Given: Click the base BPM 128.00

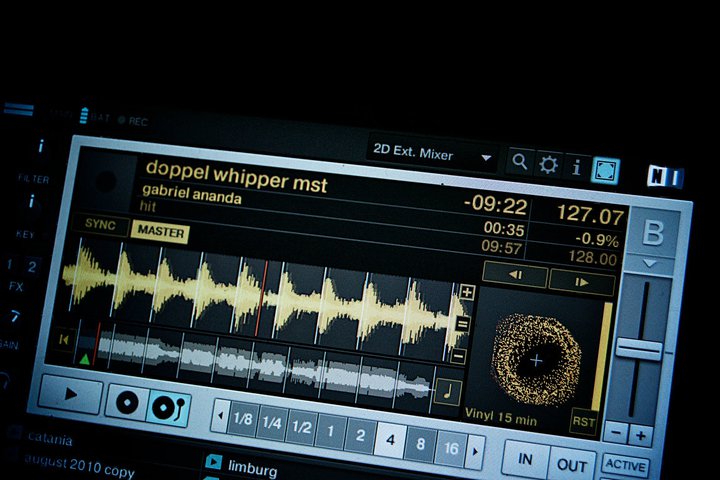Looking at the screenshot, I should (x=592, y=258).
